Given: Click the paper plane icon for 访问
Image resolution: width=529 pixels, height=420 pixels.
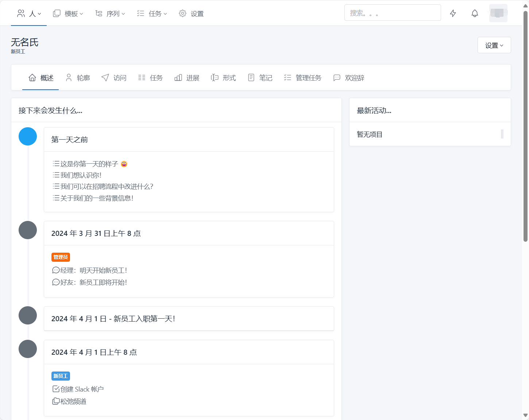Looking at the screenshot, I should pyautogui.click(x=105, y=78).
